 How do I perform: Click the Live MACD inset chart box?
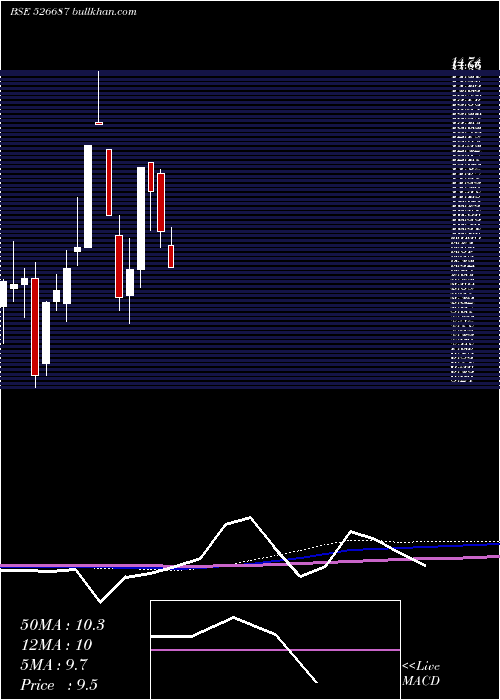tap(275, 650)
